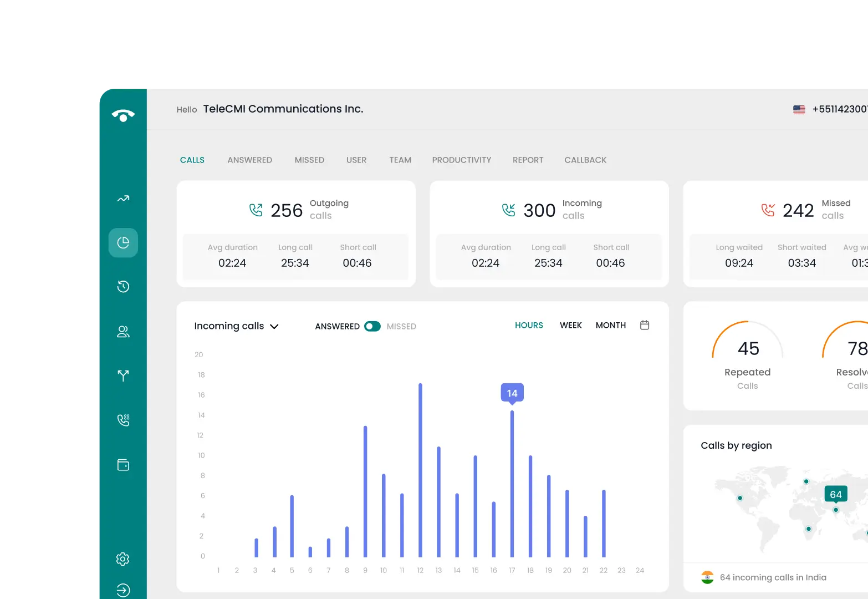
Task: Click the call routing fork icon
Action: (x=123, y=375)
